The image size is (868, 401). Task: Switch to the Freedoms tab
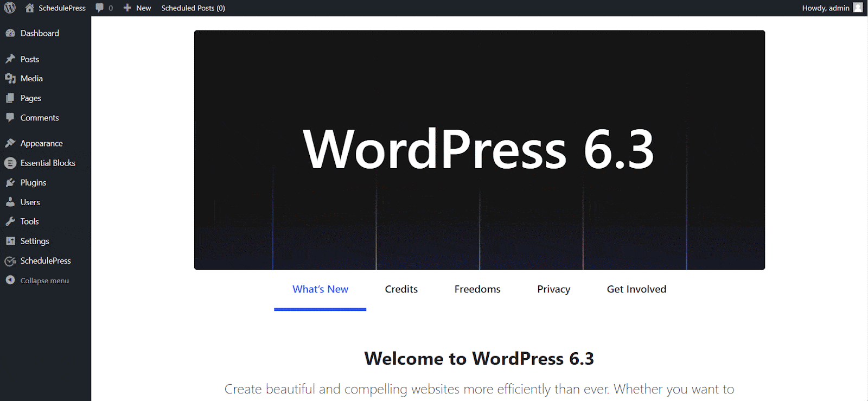[477, 289]
